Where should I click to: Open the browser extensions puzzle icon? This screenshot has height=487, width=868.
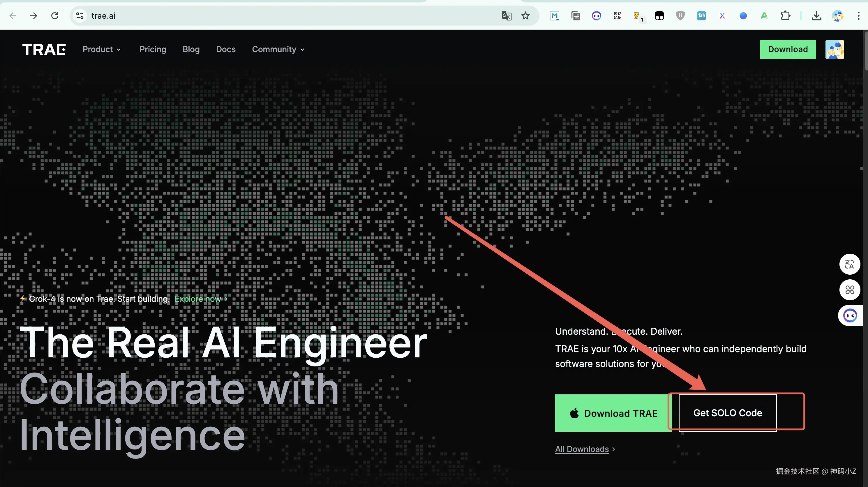point(786,16)
